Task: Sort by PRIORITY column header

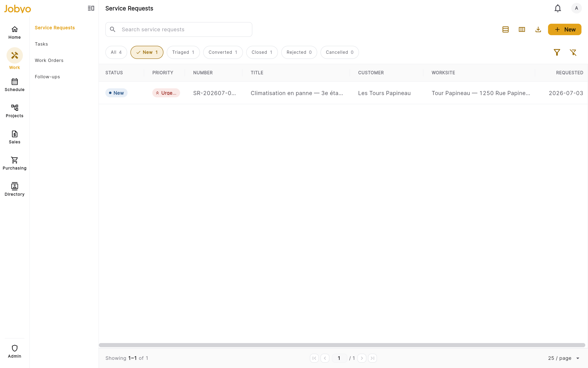Action: coord(163,73)
